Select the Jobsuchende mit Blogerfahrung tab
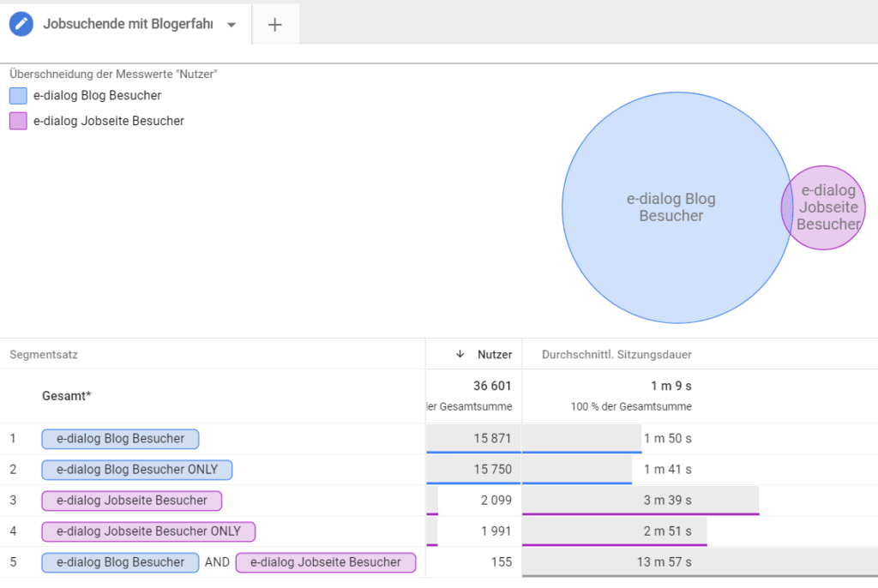This screenshot has height=588, width=878. pos(128,25)
